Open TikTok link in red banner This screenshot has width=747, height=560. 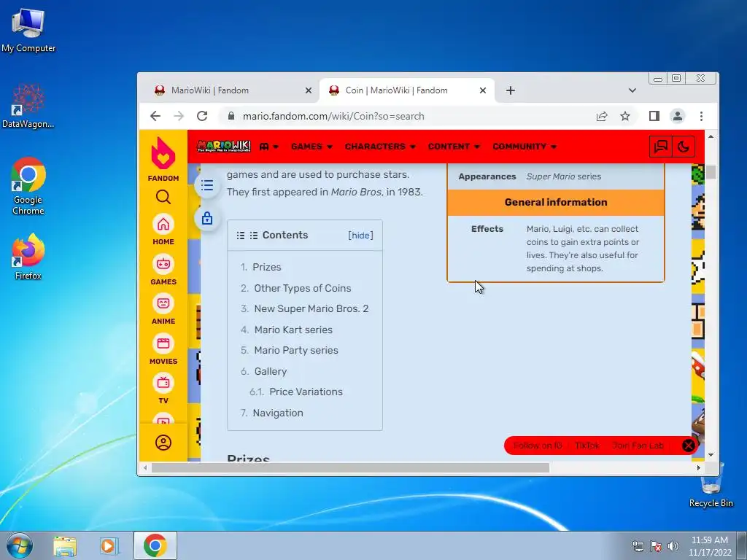[x=587, y=446]
